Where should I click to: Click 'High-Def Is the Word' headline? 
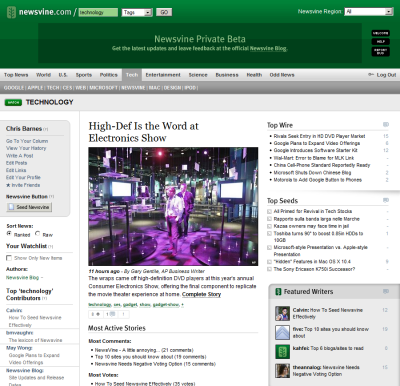(x=143, y=132)
